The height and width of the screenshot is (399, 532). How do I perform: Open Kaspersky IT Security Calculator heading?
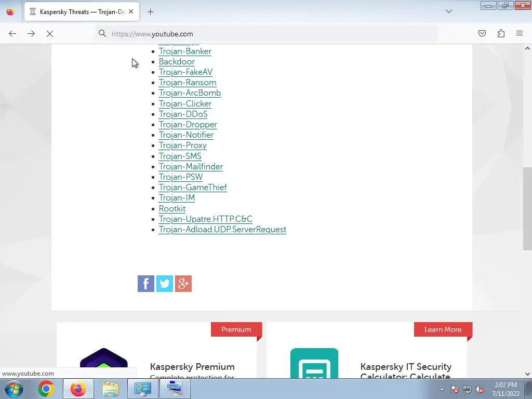click(x=406, y=370)
